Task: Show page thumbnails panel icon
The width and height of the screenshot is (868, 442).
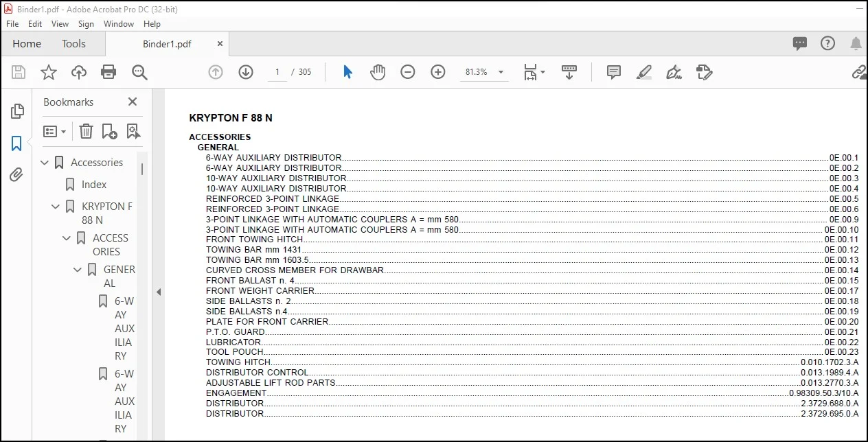Action: coord(17,111)
